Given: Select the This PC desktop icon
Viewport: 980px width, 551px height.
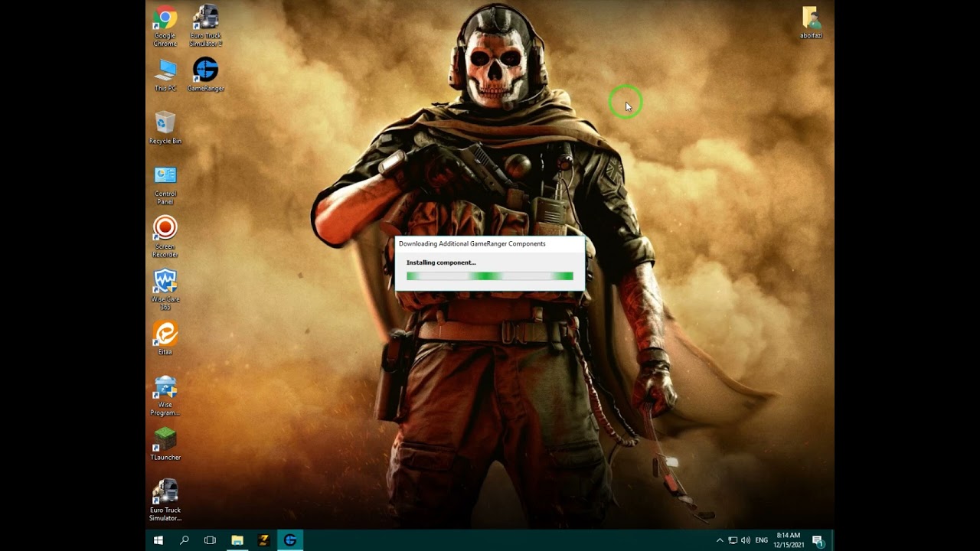Looking at the screenshot, I should pos(165,74).
